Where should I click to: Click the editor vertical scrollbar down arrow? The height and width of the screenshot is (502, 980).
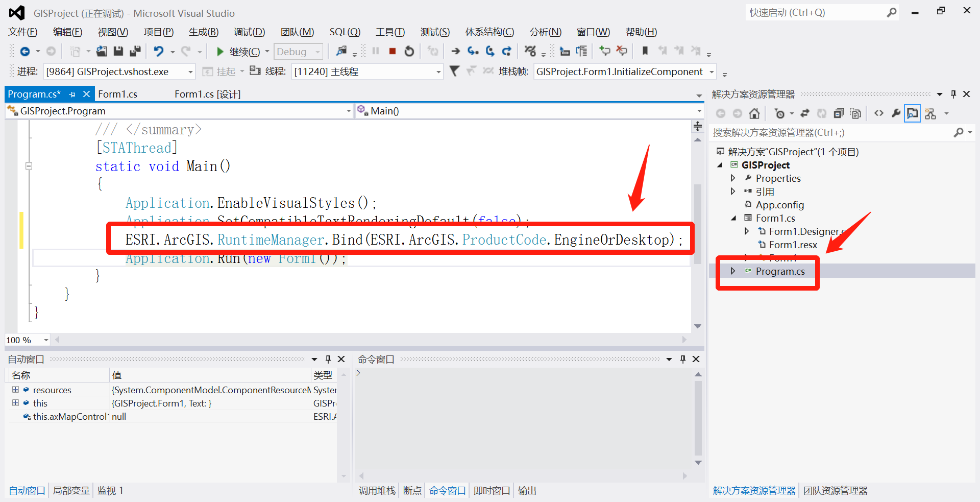697,326
